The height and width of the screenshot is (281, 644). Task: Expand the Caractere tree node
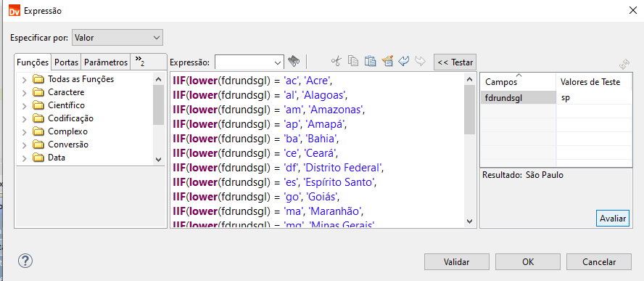(25, 92)
